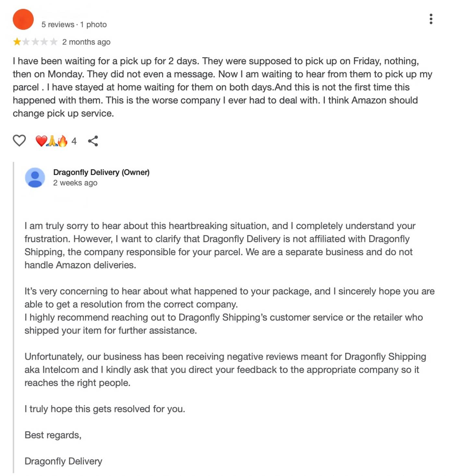Click the praying hands reaction emoji
The height and width of the screenshot is (476, 454).
(52, 141)
